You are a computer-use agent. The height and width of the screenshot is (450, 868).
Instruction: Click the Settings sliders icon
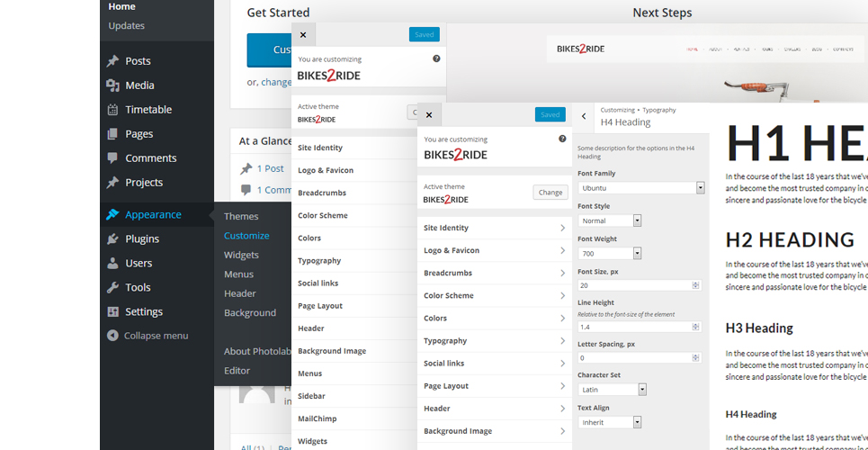point(113,311)
